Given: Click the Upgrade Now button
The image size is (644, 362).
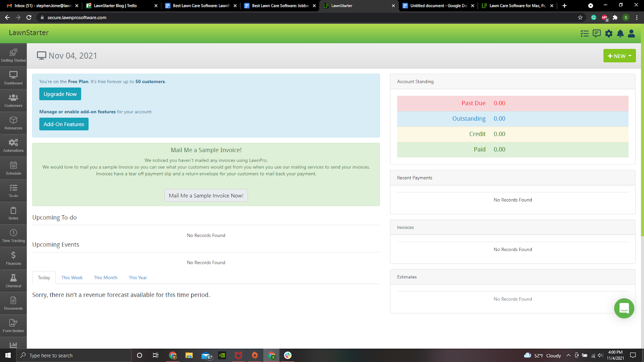Looking at the screenshot, I should tap(60, 94).
